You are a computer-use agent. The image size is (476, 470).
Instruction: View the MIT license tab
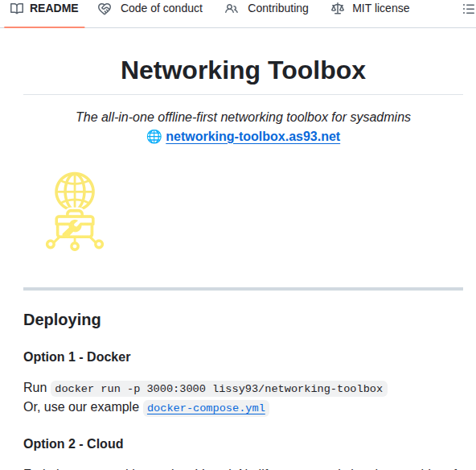(x=370, y=9)
